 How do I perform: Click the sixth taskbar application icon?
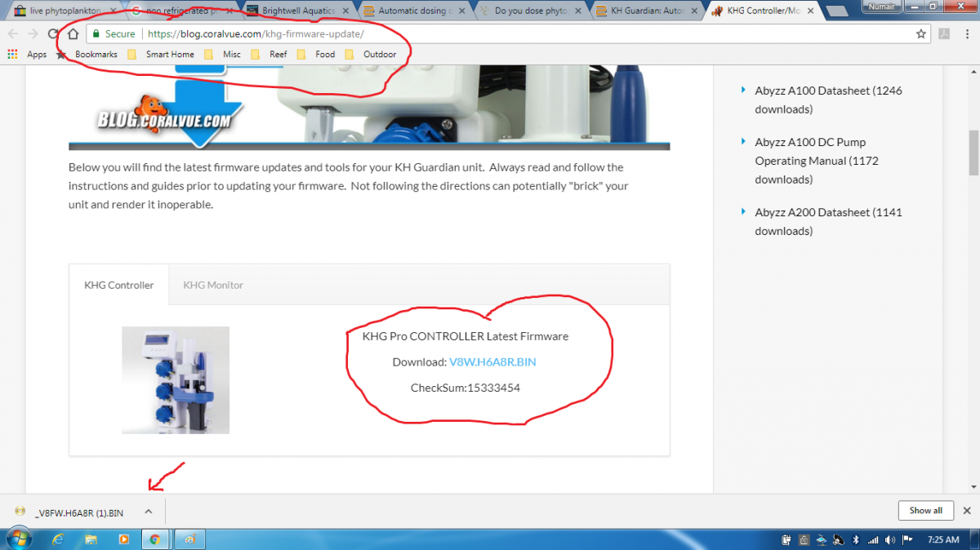pyautogui.click(x=189, y=539)
